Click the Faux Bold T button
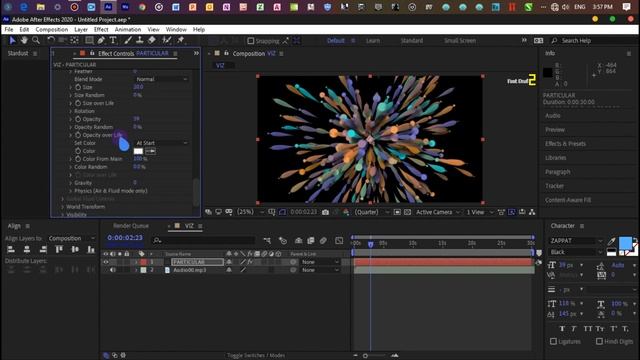The width and height of the screenshot is (640, 360). point(562,329)
